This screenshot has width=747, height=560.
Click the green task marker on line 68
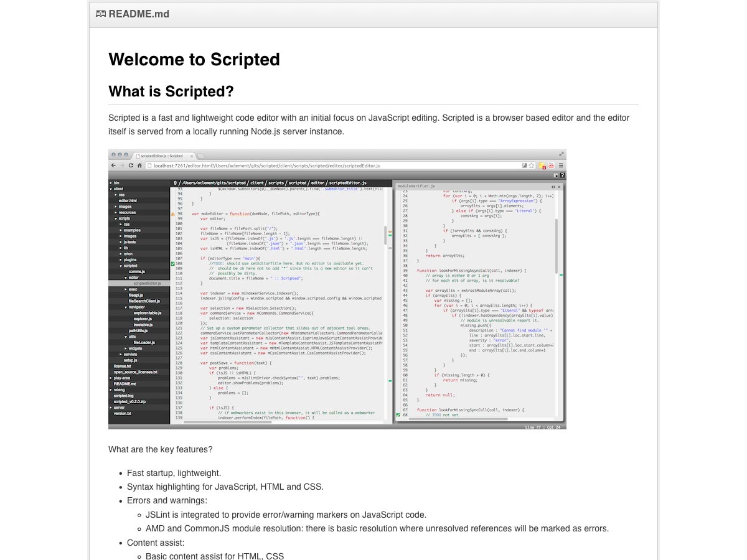(398, 415)
